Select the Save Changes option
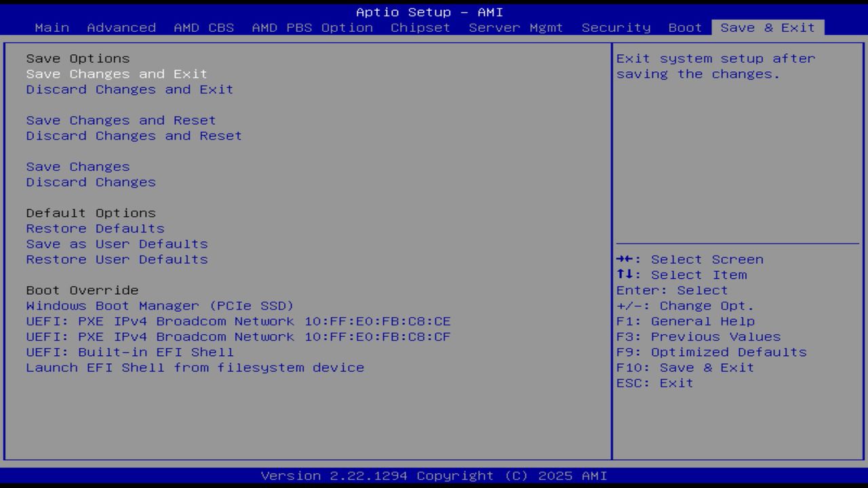Image resolution: width=868 pixels, height=488 pixels. click(x=77, y=166)
